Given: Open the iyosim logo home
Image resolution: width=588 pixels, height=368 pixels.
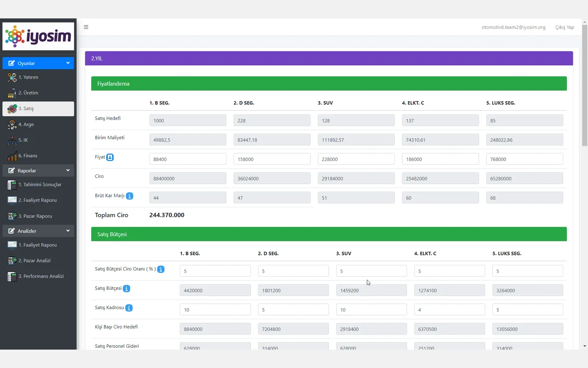Looking at the screenshot, I should [x=38, y=37].
